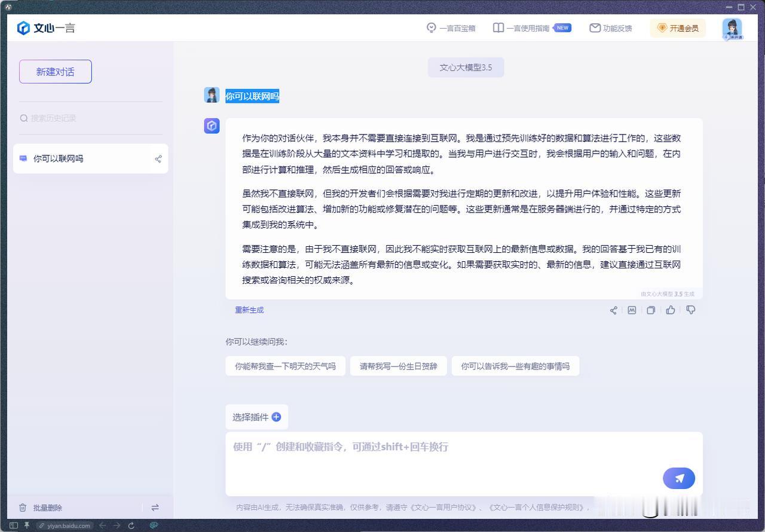Click the answer paragraph starting 虽然我不直接联网
Image resolution: width=765 pixels, height=532 pixels.
(x=461, y=209)
